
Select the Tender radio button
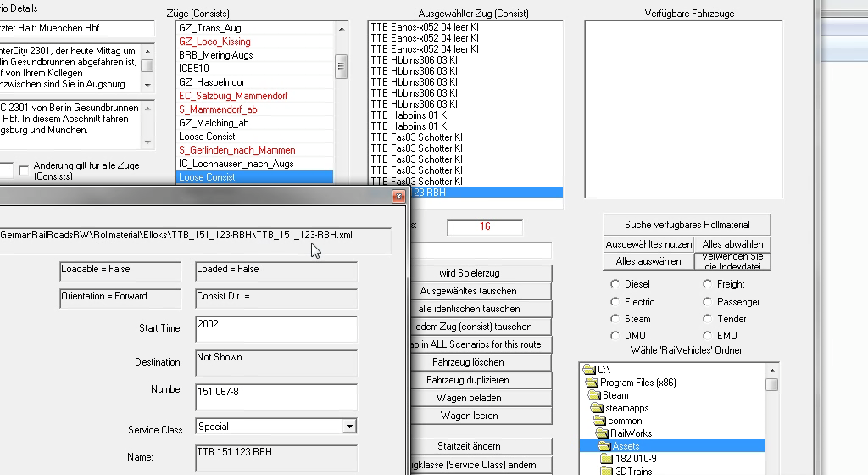tap(708, 319)
